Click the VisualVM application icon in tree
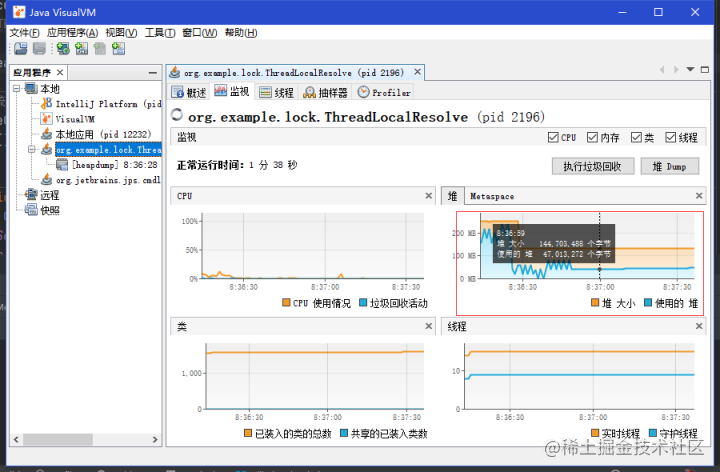720x472 pixels. click(x=46, y=119)
